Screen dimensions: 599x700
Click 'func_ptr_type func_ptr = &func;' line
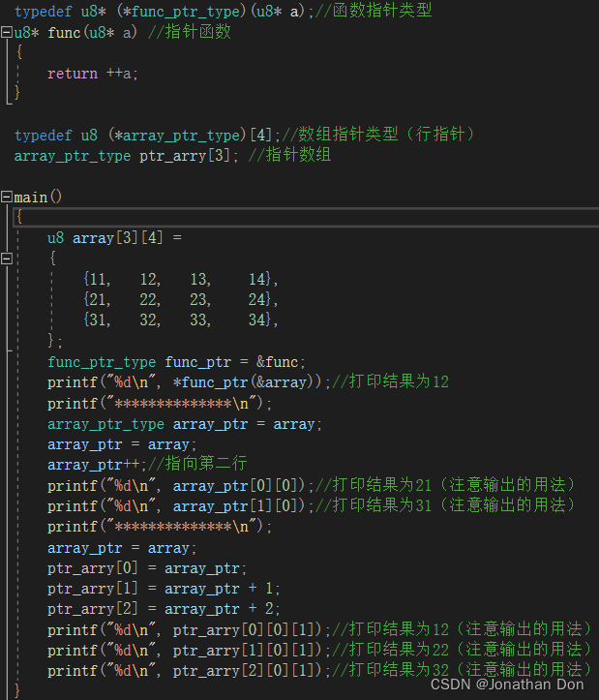coord(177,361)
